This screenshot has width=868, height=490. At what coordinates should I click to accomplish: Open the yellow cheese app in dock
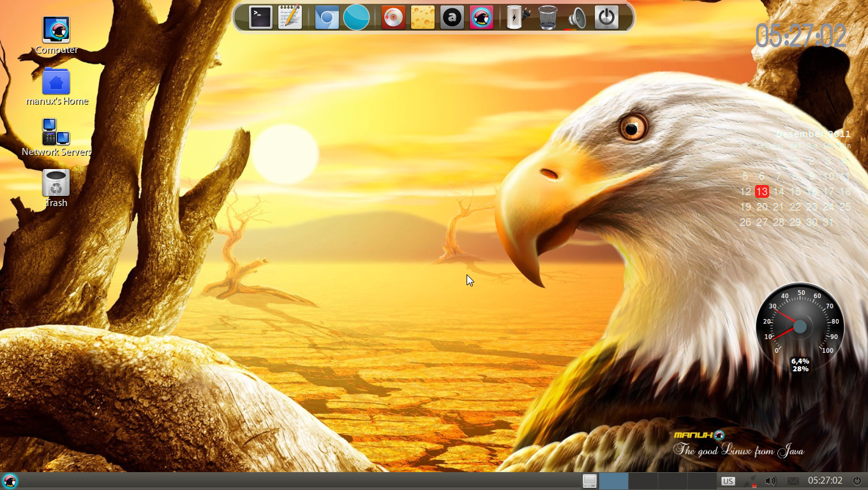click(423, 17)
